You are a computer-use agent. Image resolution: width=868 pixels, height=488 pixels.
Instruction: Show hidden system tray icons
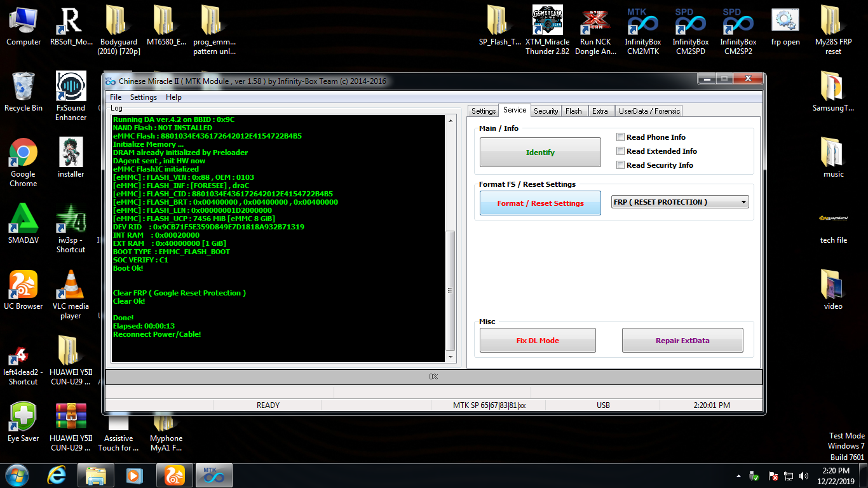pyautogui.click(x=738, y=475)
